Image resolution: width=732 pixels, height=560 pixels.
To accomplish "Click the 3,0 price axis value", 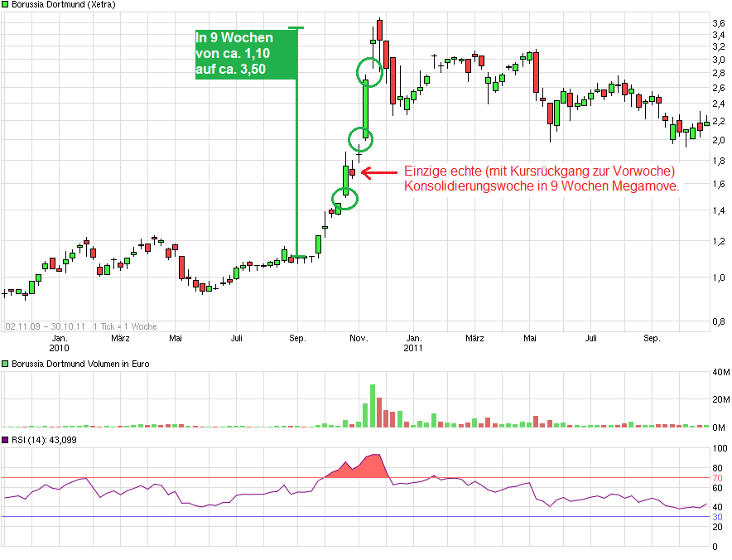I will point(719,60).
